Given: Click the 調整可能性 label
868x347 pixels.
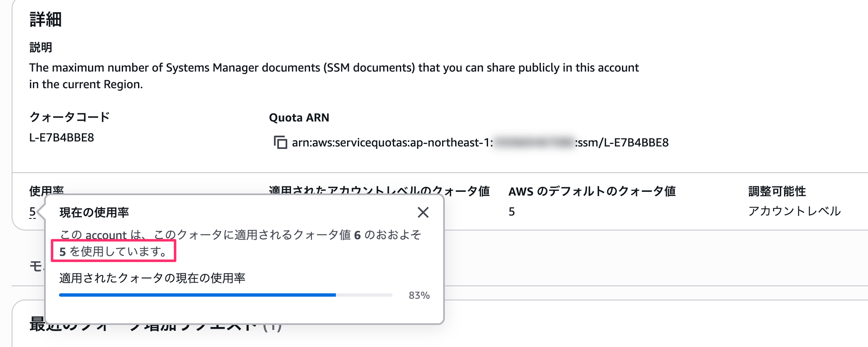Looking at the screenshot, I should [777, 191].
